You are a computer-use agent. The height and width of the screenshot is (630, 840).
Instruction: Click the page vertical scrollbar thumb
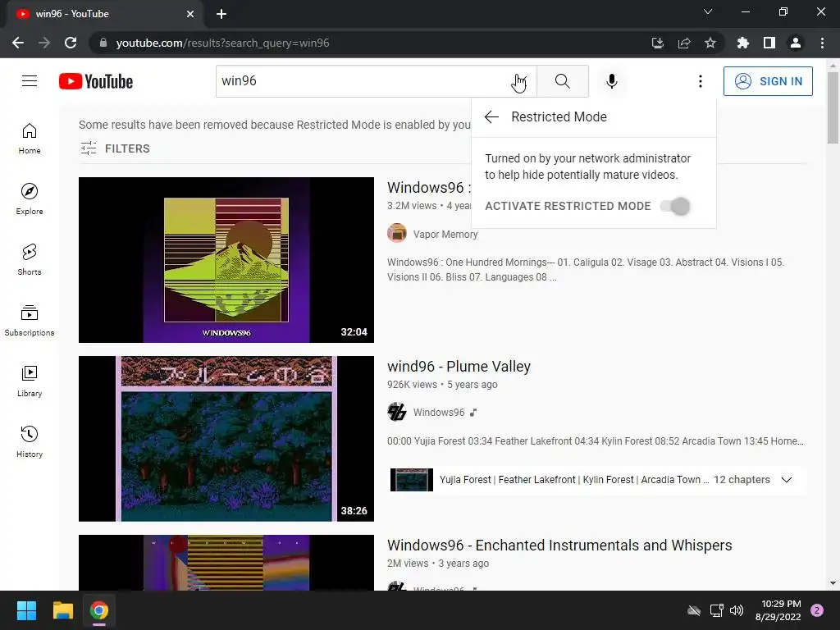[833, 107]
